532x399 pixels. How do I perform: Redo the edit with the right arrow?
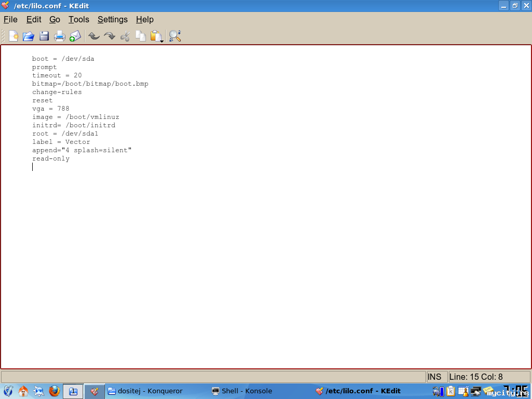point(109,36)
